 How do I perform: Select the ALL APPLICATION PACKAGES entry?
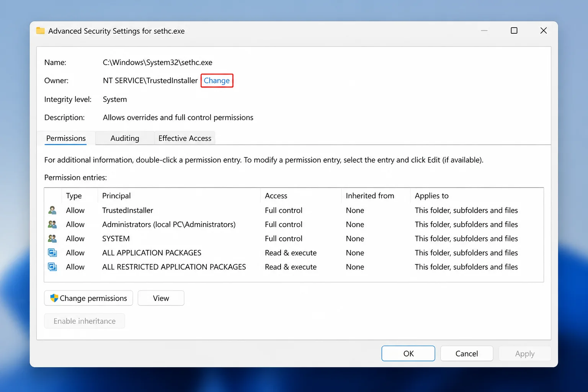(x=152, y=253)
